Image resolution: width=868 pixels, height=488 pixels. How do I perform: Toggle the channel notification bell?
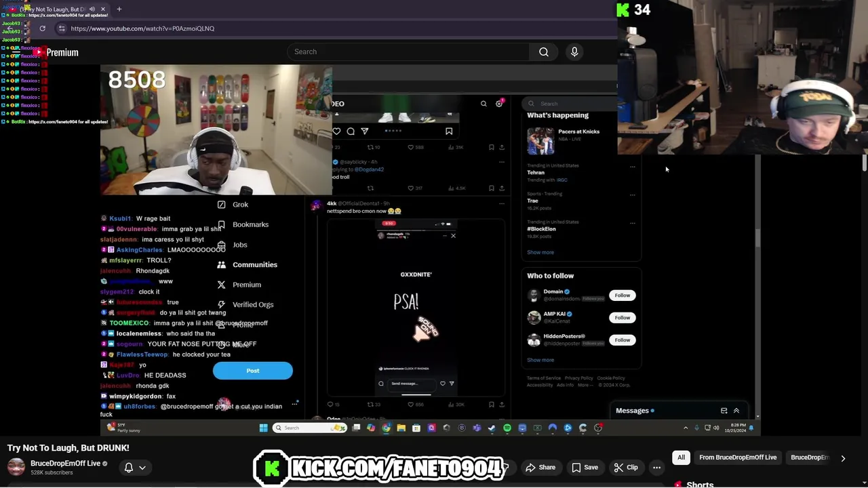(129, 467)
